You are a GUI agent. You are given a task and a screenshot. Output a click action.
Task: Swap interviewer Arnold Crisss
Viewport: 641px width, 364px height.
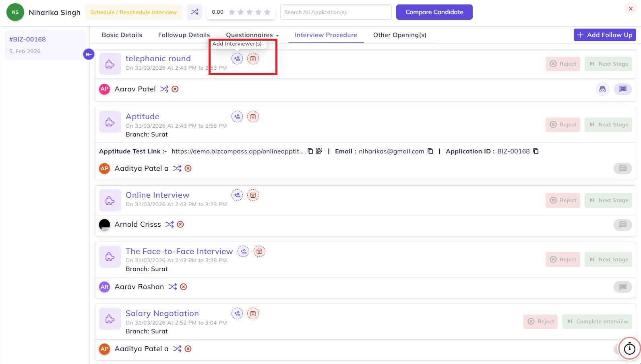coord(170,224)
